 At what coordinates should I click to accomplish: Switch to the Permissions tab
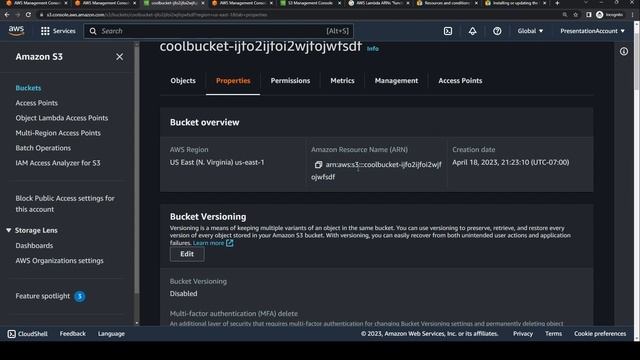coord(290,80)
